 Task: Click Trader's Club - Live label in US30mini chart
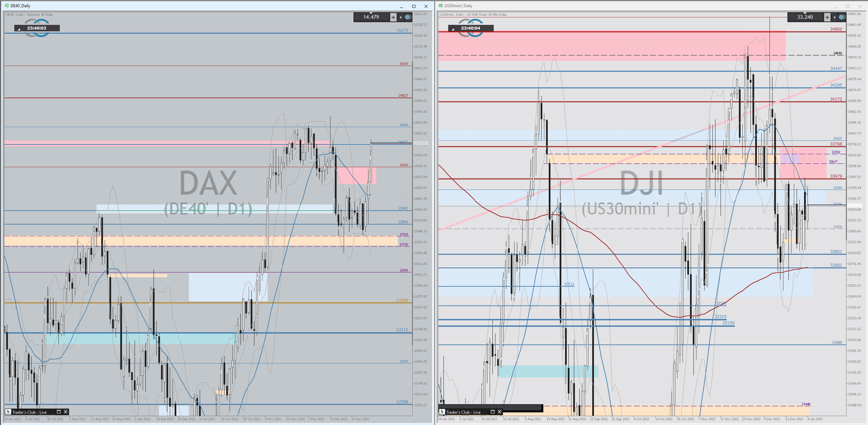pyautogui.click(x=463, y=412)
